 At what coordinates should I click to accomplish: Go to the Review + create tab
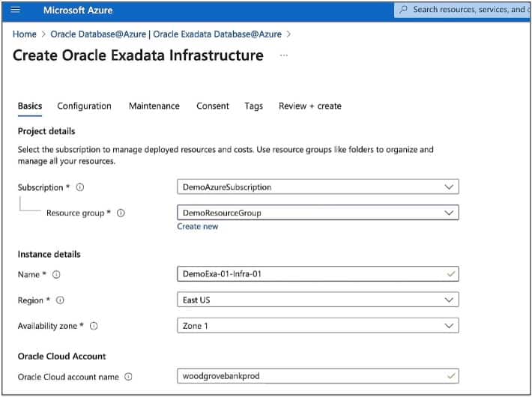(x=309, y=106)
